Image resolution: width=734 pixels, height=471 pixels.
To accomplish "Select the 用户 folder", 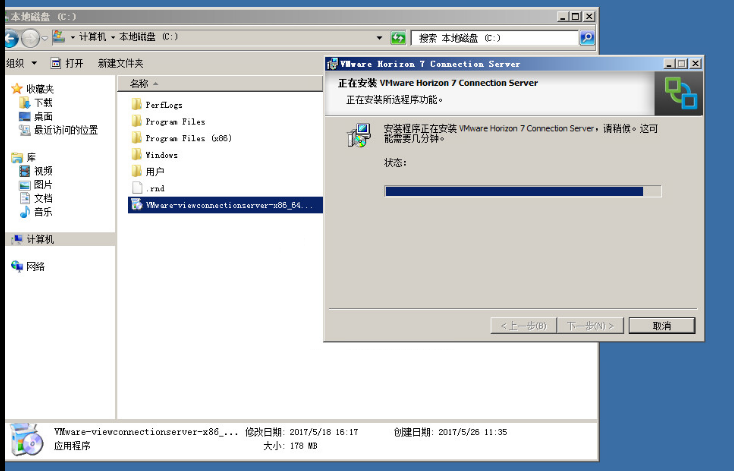I will coord(155,172).
